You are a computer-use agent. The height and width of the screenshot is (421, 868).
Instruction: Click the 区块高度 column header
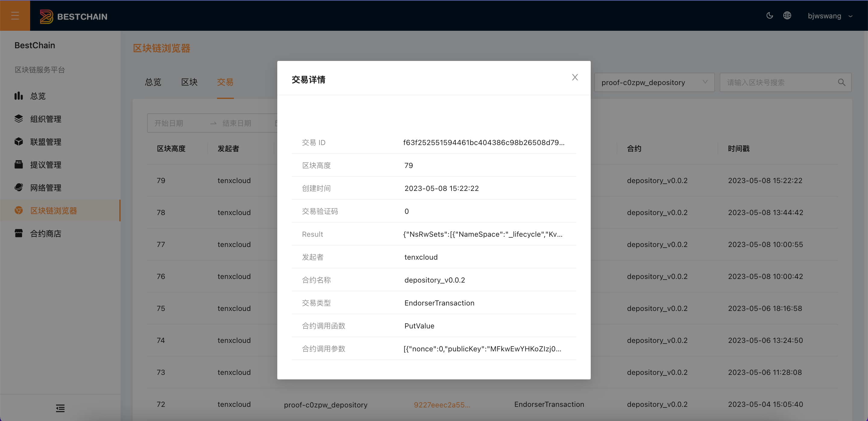pyautogui.click(x=171, y=149)
